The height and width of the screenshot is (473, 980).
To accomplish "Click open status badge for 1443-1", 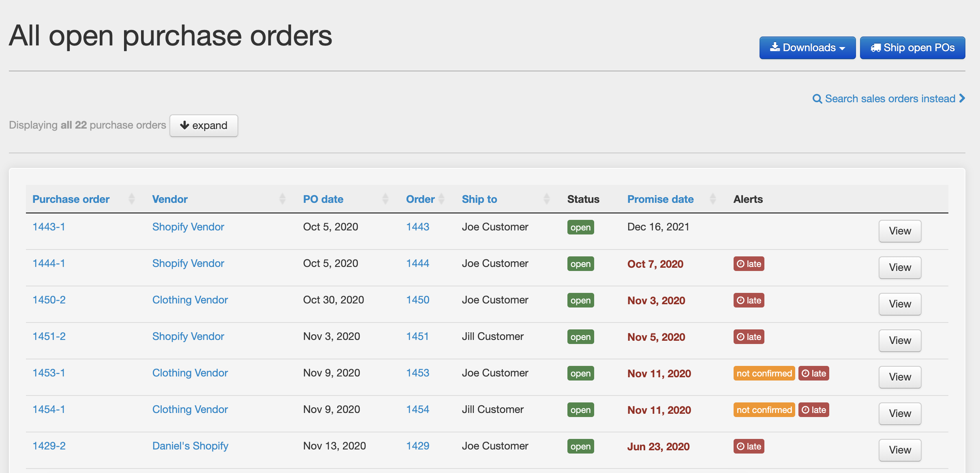I will (x=580, y=227).
